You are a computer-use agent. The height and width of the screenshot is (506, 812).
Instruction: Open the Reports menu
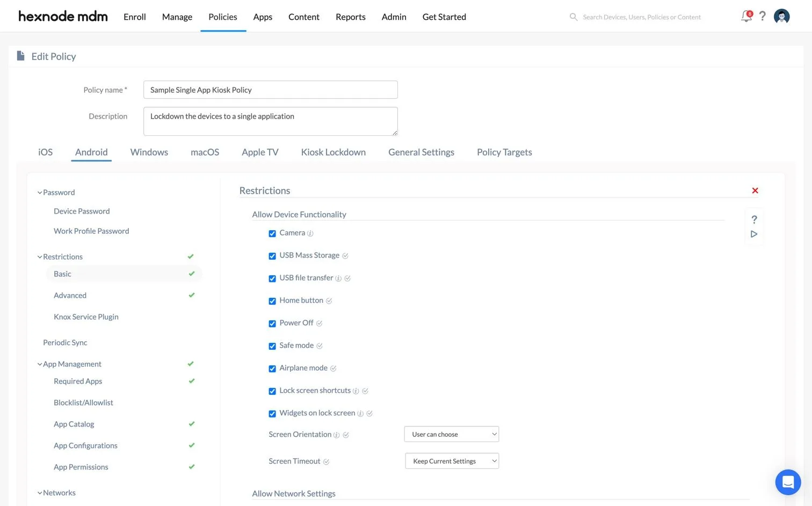351,17
